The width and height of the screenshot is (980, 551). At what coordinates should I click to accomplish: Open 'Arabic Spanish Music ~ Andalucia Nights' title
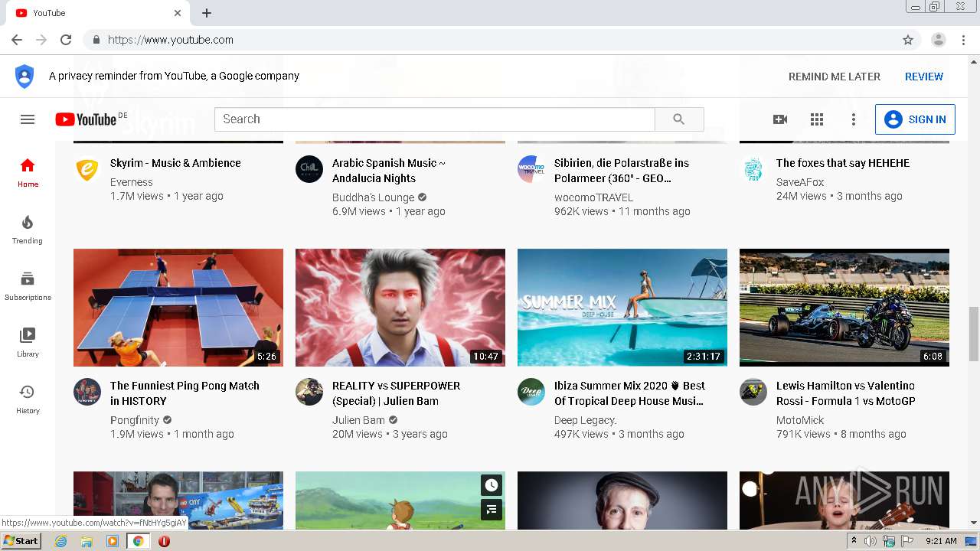click(x=389, y=171)
